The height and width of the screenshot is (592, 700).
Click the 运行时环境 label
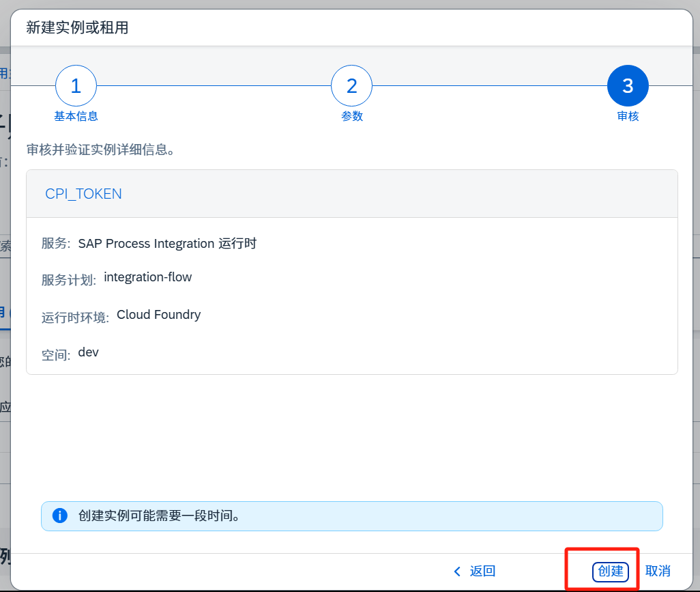coord(75,318)
